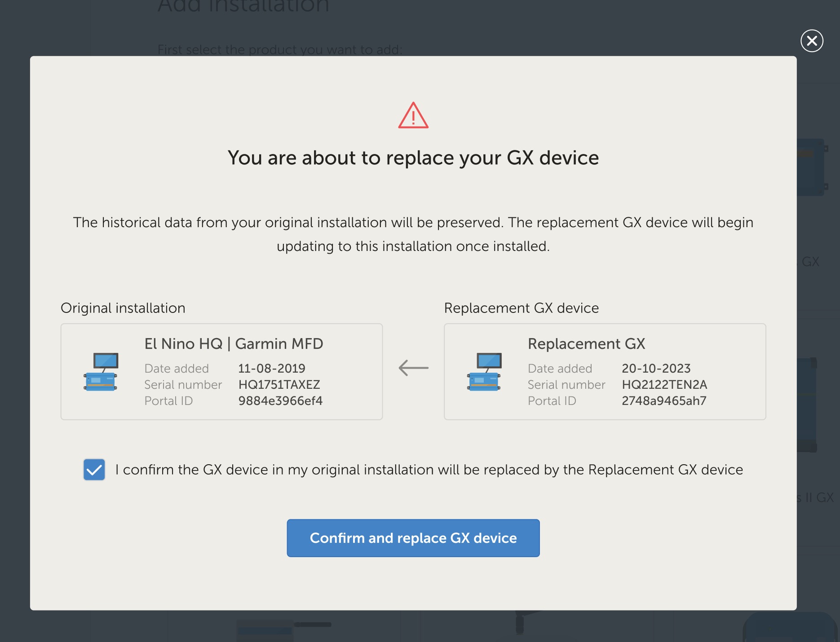The height and width of the screenshot is (642, 840).
Task: Click the 'Replacement GX device' heading
Action: pyautogui.click(x=521, y=308)
